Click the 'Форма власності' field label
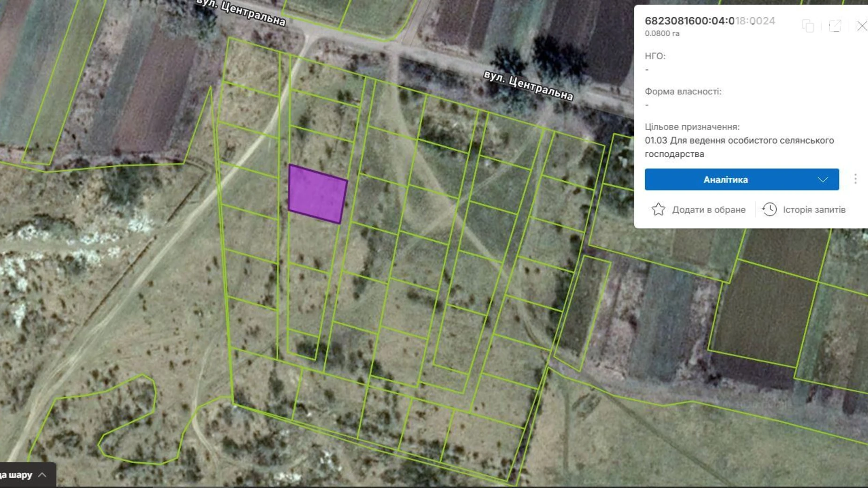This screenshot has width=868, height=488. pyautogui.click(x=683, y=91)
